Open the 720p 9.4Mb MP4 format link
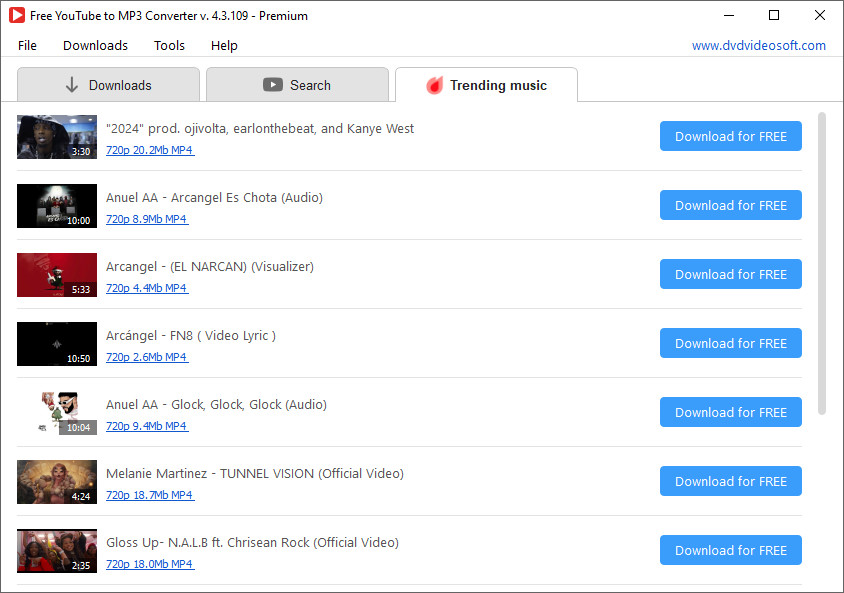Image resolution: width=844 pixels, height=593 pixels. tap(147, 426)
